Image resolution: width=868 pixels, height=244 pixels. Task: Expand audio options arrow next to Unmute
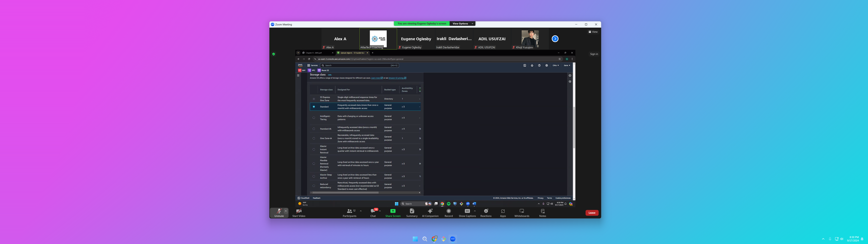click(x=286, y=211)
